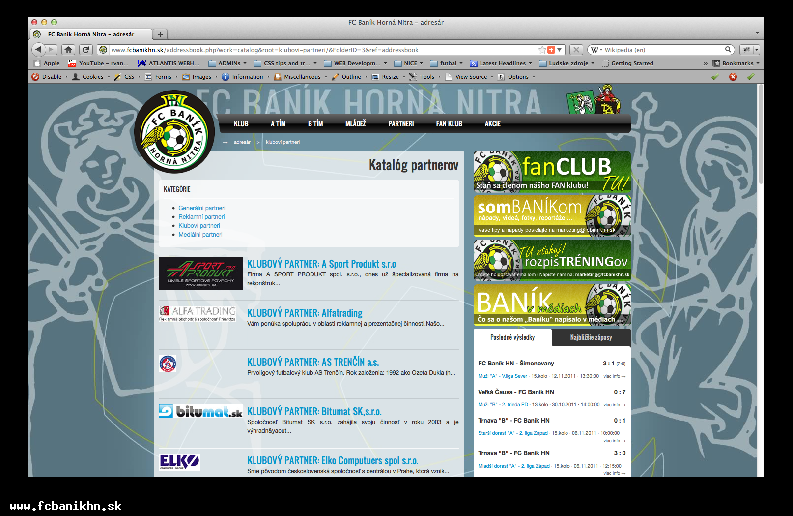The image size is (793, 516).
Task: Switch to the Najbližšie zápasy tab
Action: pyautogui.click(x=591, y=337)
